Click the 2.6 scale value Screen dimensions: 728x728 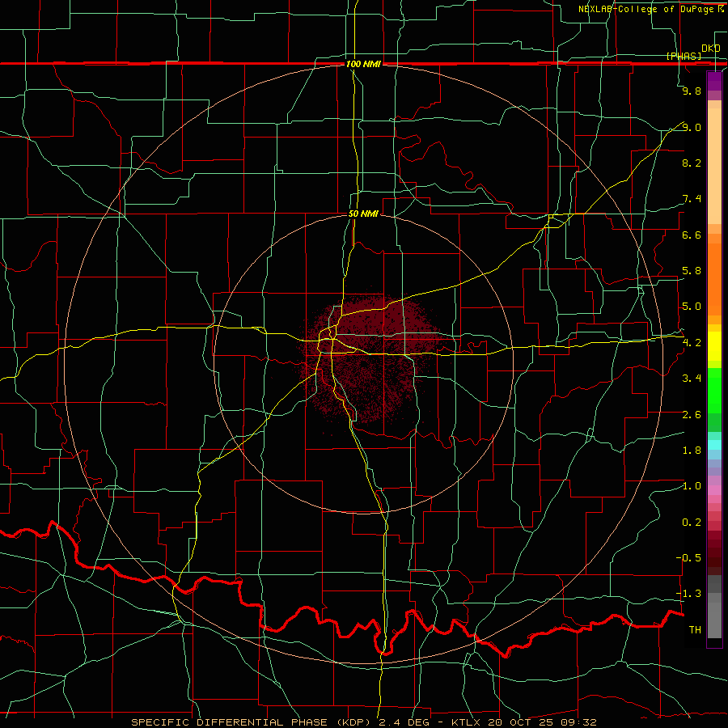click(x=692, y=415)
